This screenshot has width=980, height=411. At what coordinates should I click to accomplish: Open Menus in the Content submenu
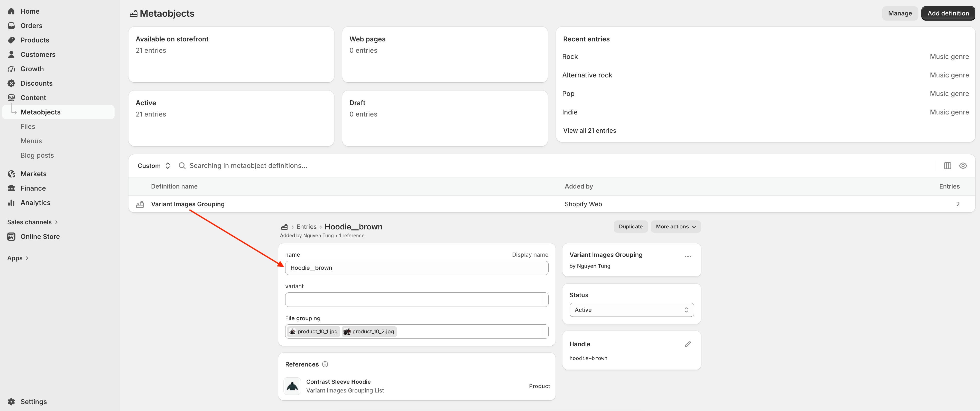31,141
